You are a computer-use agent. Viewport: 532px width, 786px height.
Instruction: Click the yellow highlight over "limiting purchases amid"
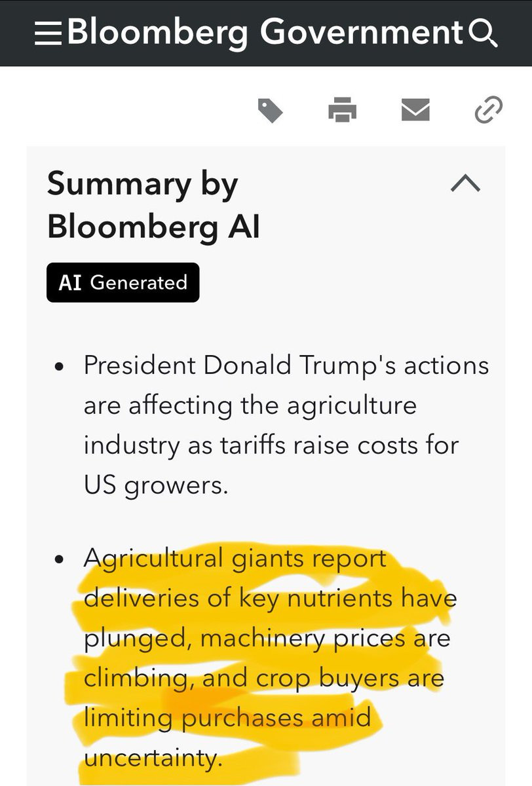click(x=227, y=718)
